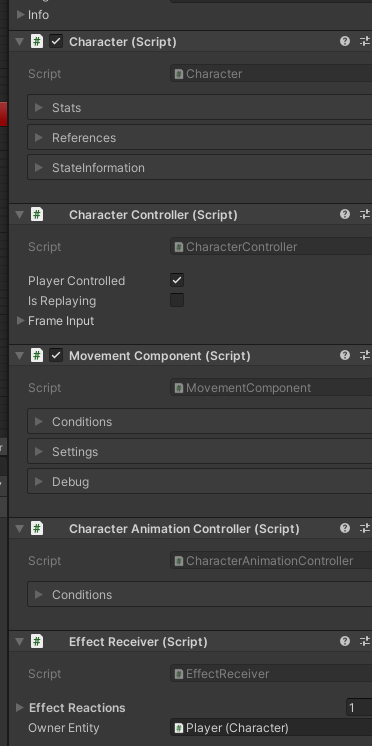The height and width of the screenshot is (746, 372).
Task: Click the Effect Reactions size field
Action: pos(359,707)
